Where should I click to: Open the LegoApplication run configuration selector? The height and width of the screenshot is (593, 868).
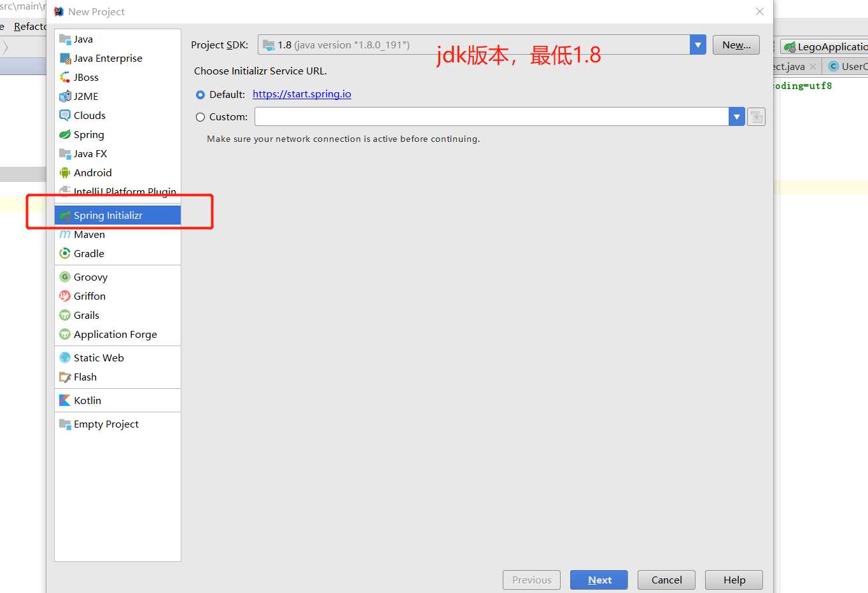pyautogui.click(x=825, y=47)
